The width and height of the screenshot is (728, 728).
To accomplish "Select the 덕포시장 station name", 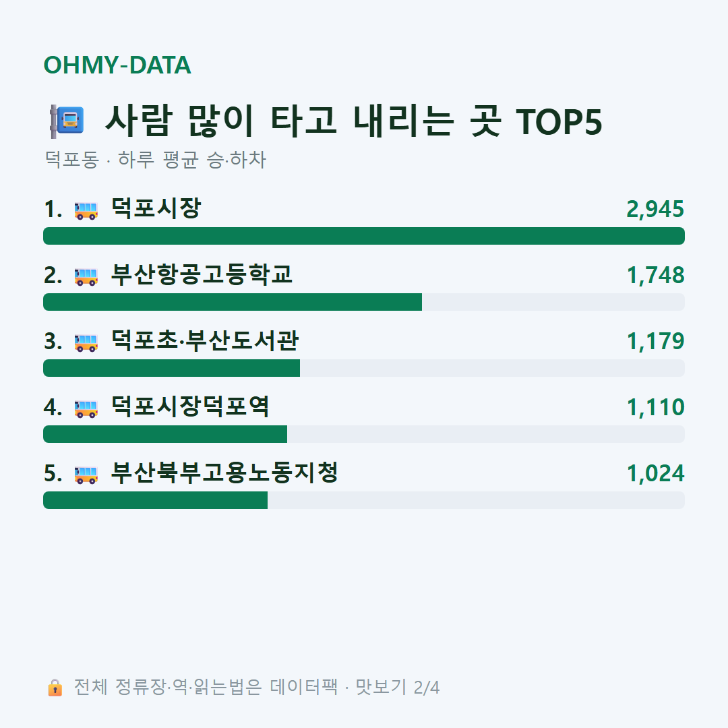I will 156,208.
